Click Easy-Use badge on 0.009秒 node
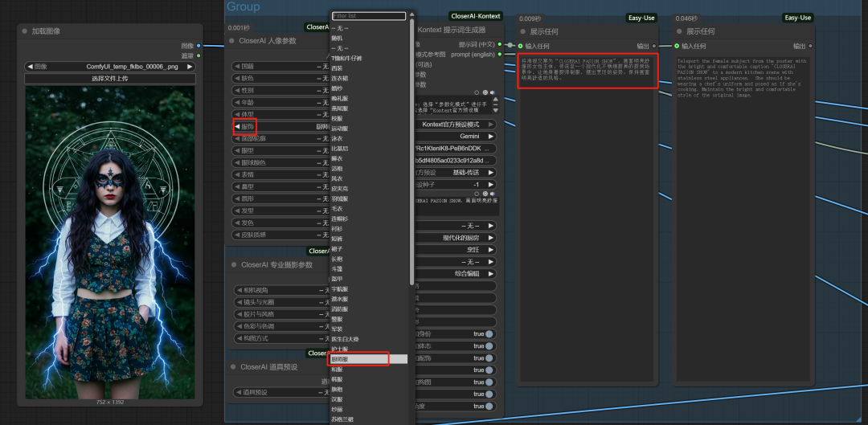The image size is (868, 425). (641, 18)
